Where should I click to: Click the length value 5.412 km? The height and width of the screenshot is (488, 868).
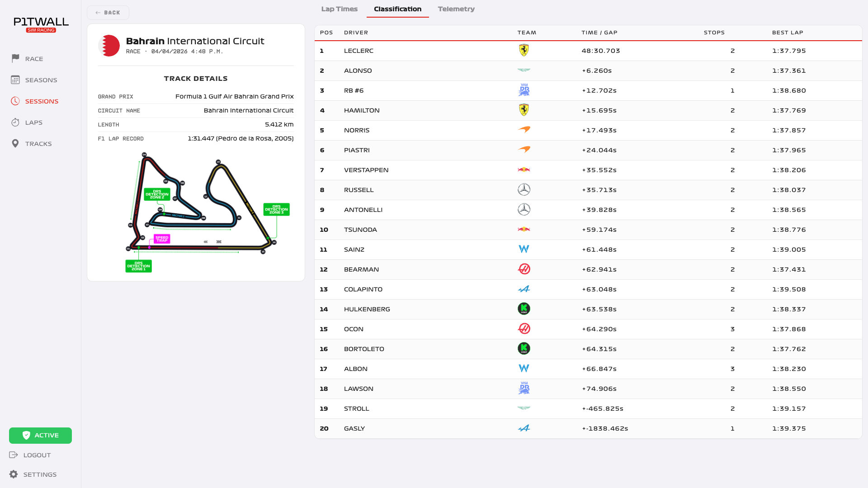pos(279,124)
